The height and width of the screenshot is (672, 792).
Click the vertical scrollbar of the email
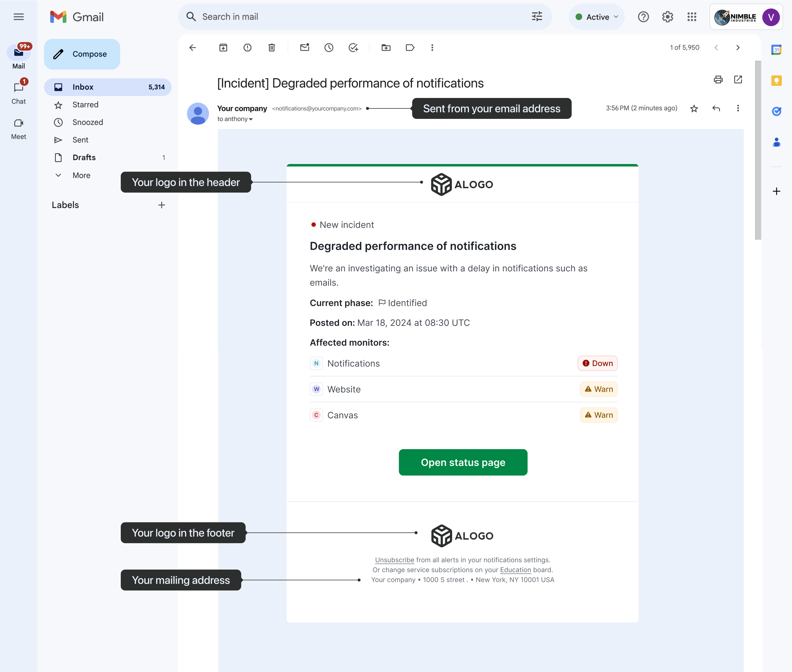pos(758,151)
